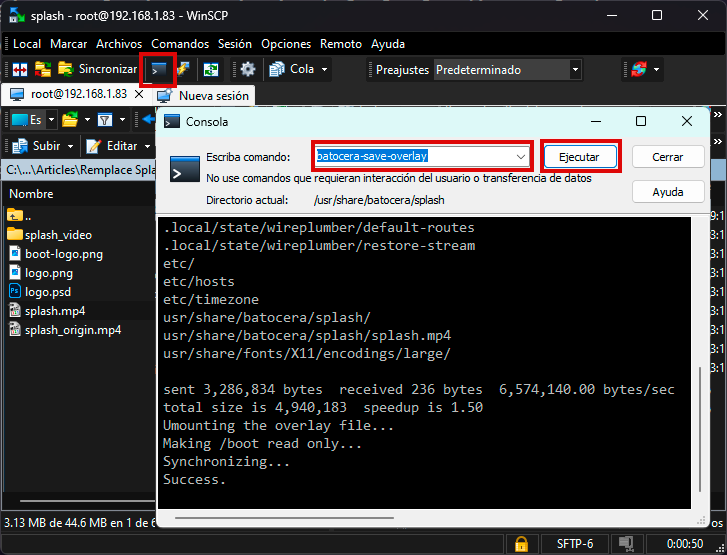
Task: Maximize the Consola dialog
Action: (x=641, y=121)
